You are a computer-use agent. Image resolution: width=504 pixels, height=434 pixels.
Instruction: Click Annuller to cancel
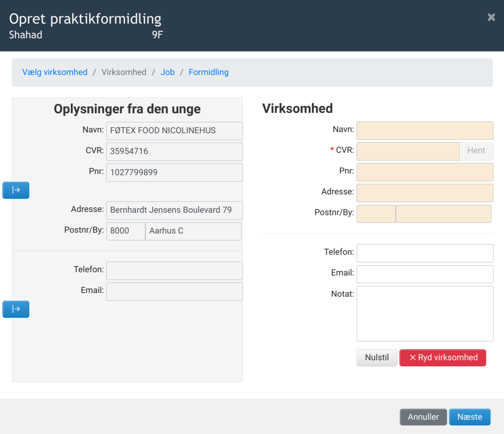423,417
